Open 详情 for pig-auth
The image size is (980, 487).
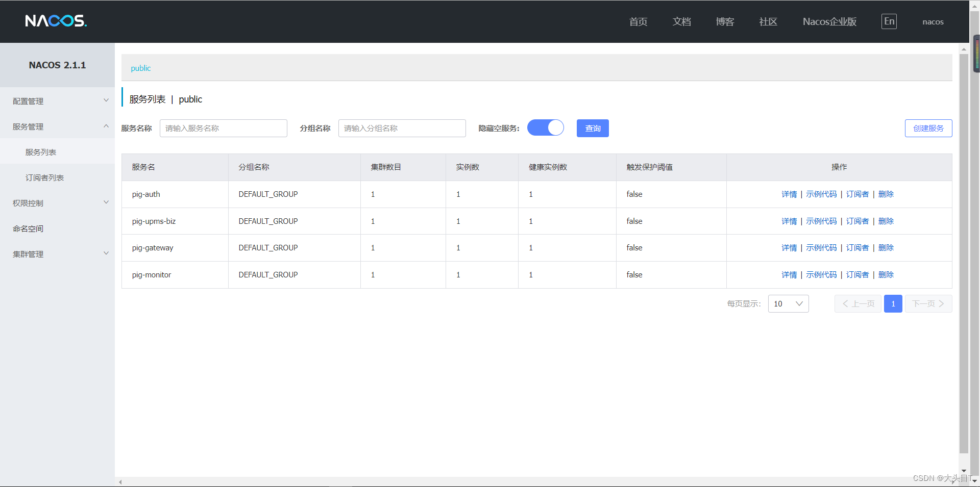(789, 194)
